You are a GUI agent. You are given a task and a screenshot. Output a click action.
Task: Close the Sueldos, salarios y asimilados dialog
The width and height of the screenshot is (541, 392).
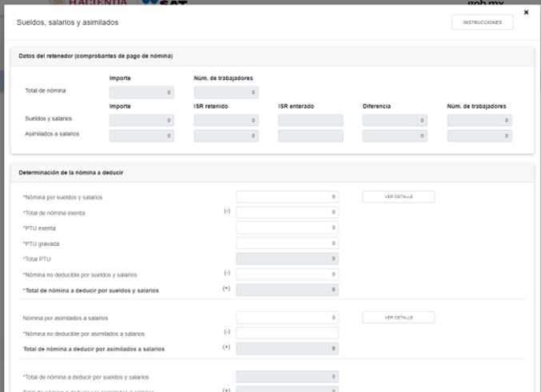[x=526, y=13]
